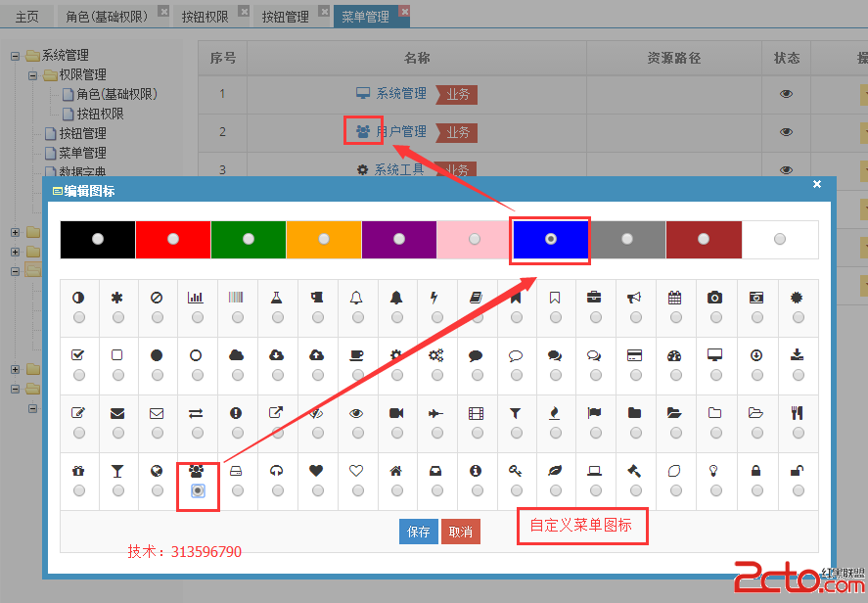This screenshot has height=603, width=868.
Task: Switch to the 主页 tab
Action: point(26,18)
